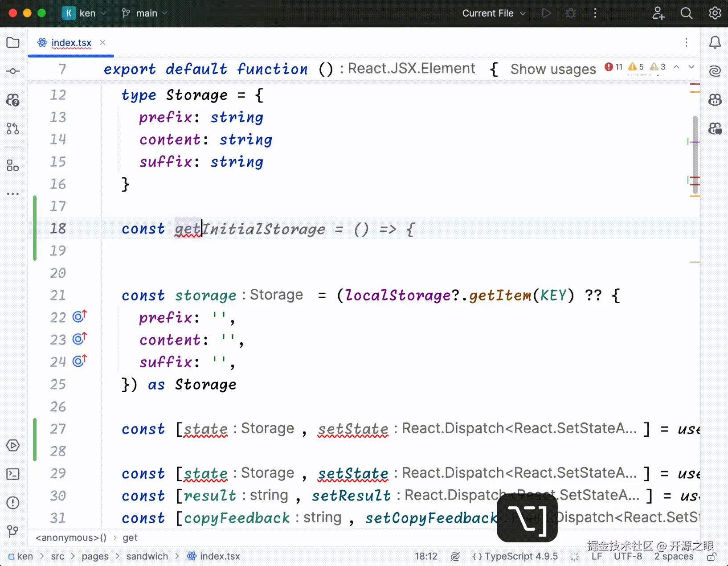
Task: Open more run actions menu
Action: click(595, 13)
